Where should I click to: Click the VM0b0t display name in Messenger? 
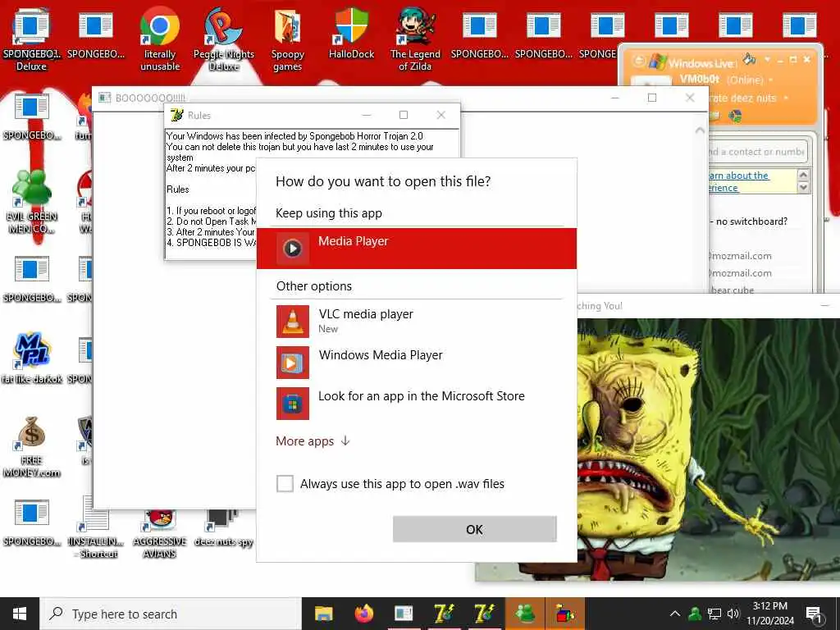[700, 80]
